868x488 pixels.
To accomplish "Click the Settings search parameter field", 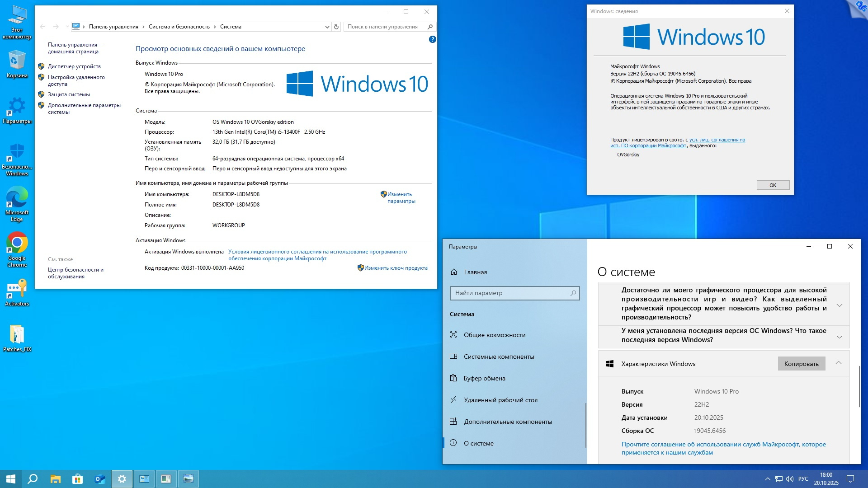I will (x=511, y=293).
